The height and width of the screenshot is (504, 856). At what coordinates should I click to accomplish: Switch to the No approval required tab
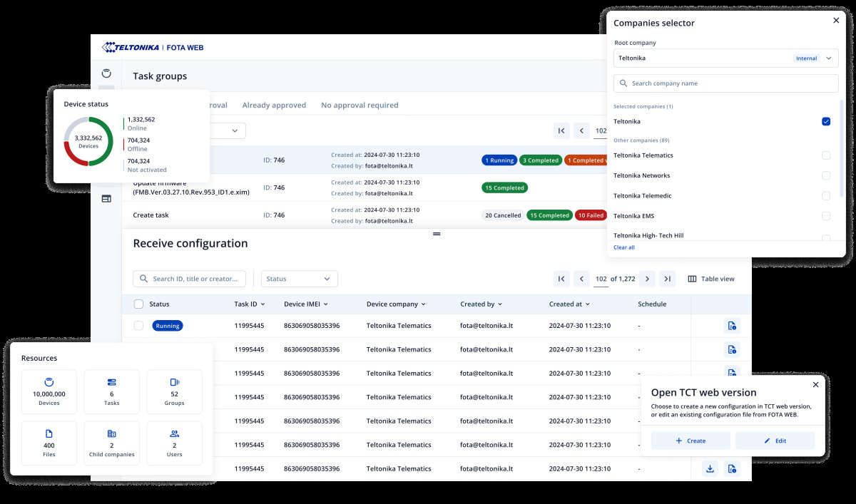pyautogui.click(x=360, y=105)
